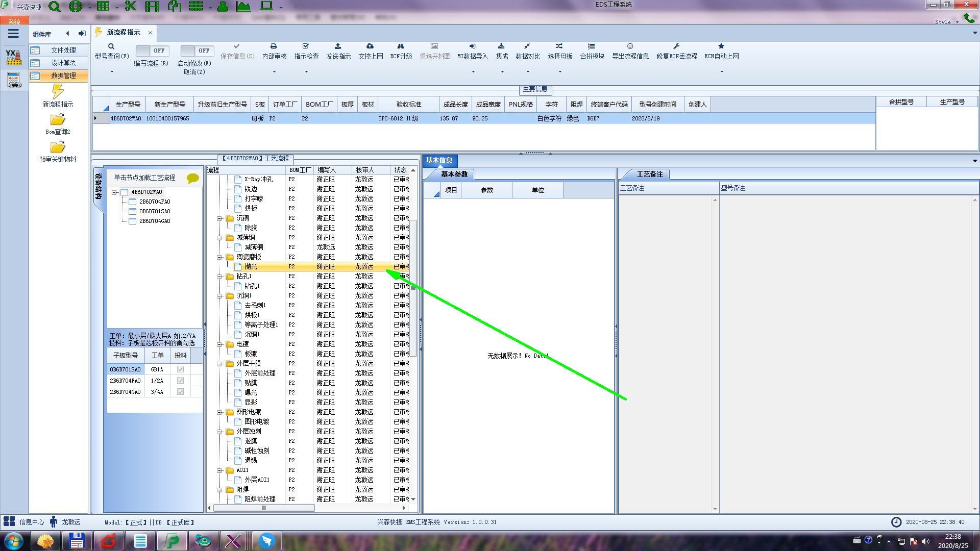Click the 修复ECN丢流程 wrench icon
This screenshot has width=980, height=551.
(x=676, y=46)
